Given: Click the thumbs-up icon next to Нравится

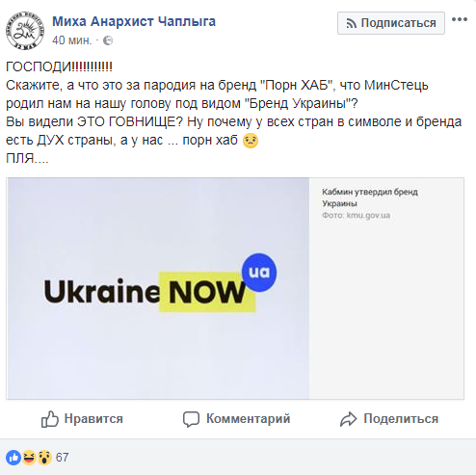Looking at the screenshot, I should tap(50, 419).
